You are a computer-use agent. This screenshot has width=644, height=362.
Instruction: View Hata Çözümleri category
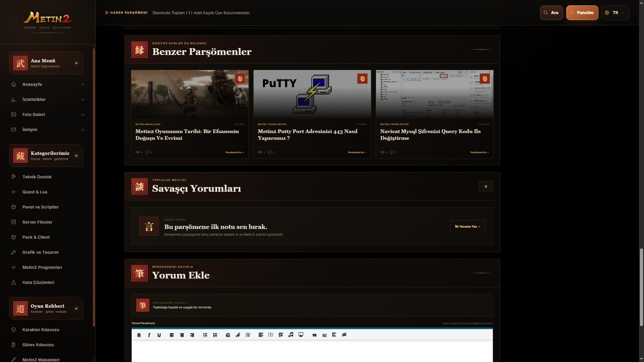48,283
